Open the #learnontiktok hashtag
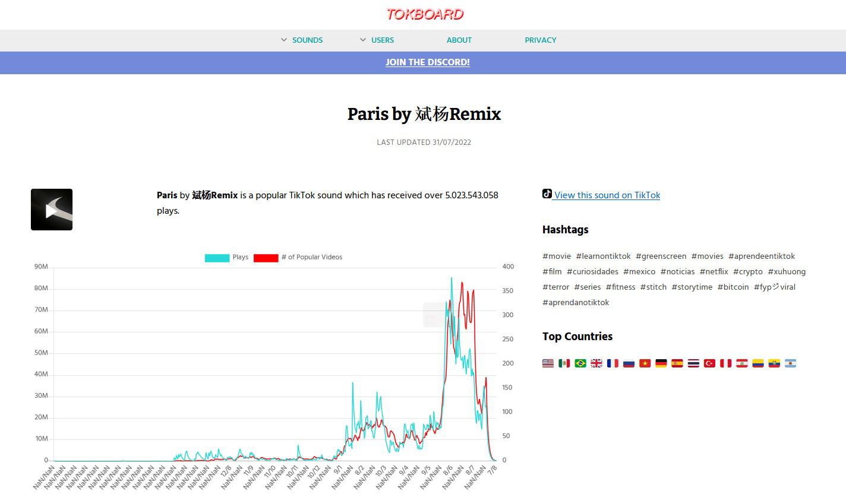 click(x=603, y=256)
